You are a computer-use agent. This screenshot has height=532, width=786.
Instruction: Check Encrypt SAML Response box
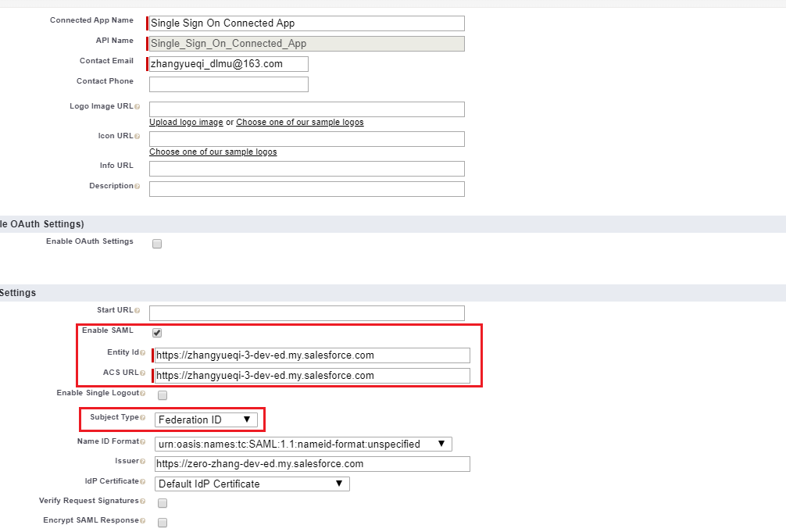tap(163, 523)
